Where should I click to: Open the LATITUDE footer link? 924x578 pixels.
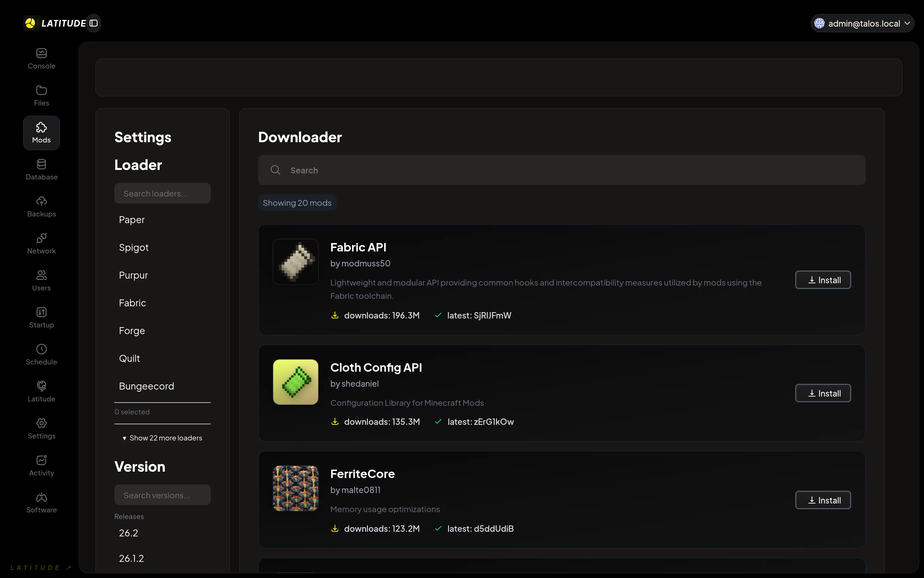point(40,568)
